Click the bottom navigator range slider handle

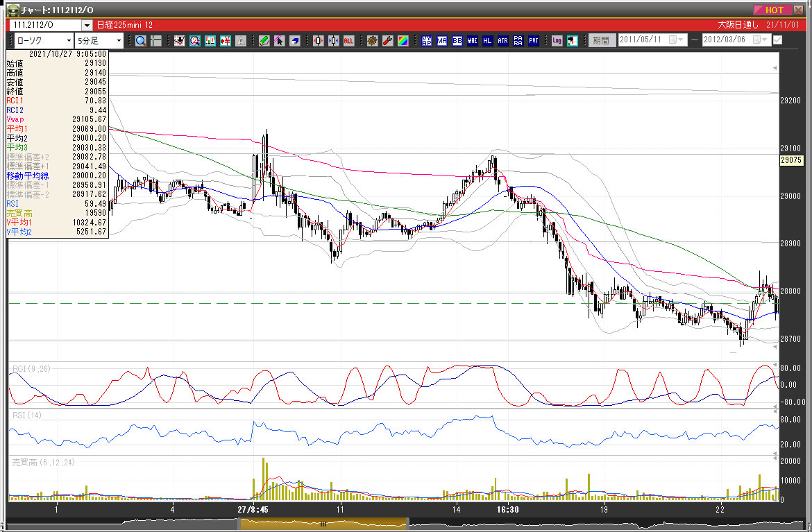pos(323,524)
